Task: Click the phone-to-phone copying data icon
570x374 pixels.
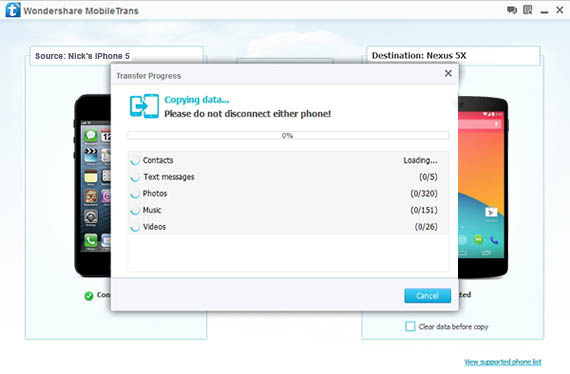Action: point(144,106)
